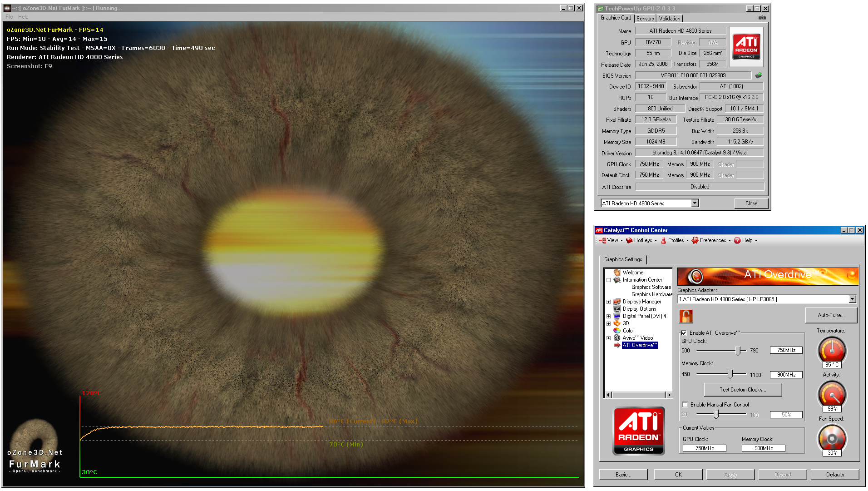The image size is (868, 491).
Task: Expand the Displays Manager tree node
Action: (x=608, y=302)
